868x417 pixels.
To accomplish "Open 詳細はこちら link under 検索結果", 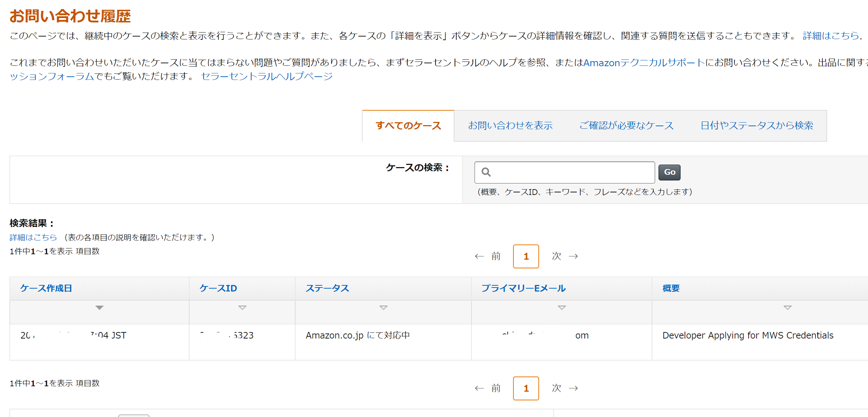I will 33,237.
